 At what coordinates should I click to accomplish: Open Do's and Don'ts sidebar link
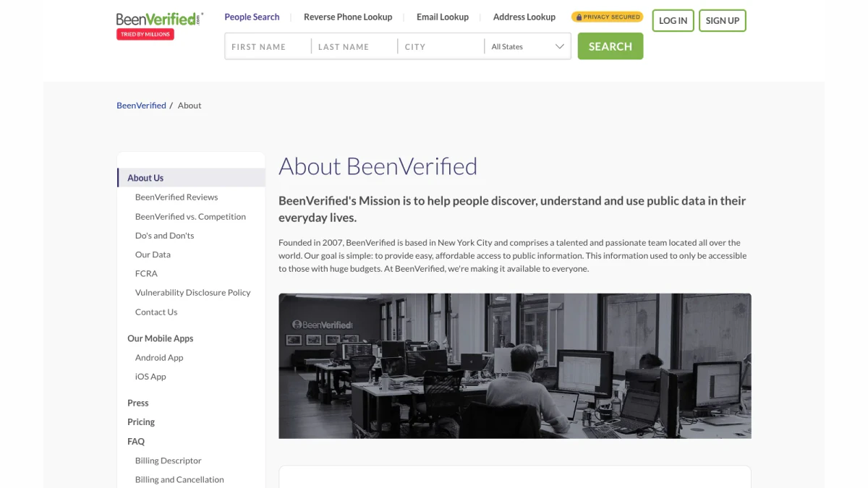[164, 236]
